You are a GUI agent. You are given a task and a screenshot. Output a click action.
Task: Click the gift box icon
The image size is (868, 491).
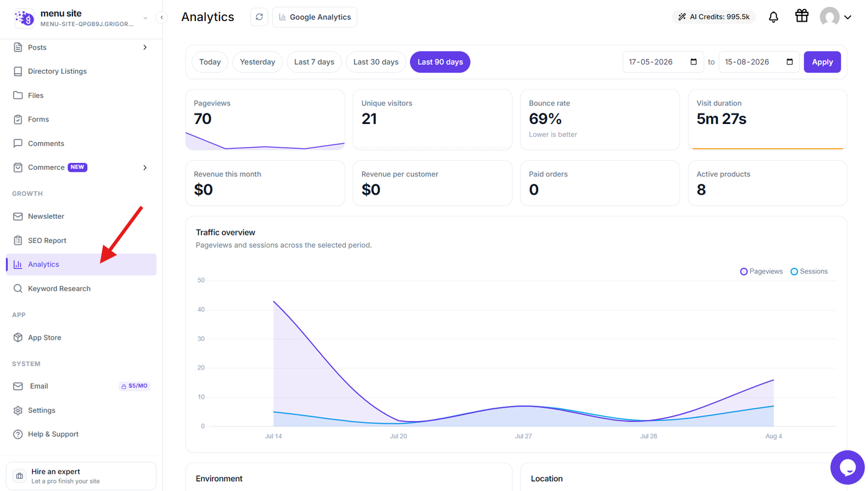[802, 16]
